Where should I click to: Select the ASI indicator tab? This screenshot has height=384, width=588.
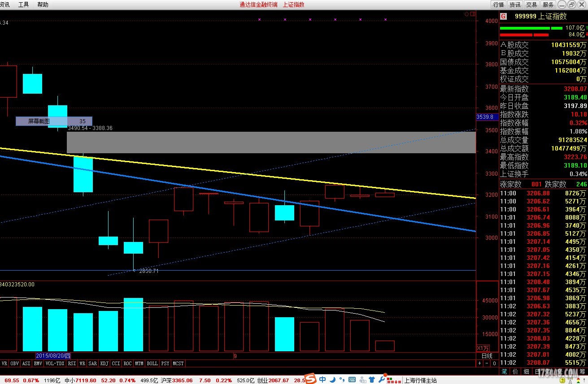pyautogui.click(x=26, y=363)
